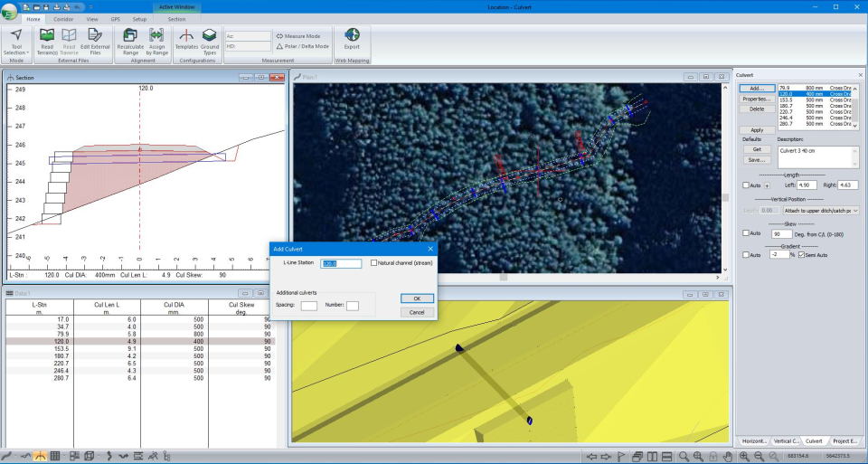This screenshot has width=868, height=464.
Task: Click the Recalculate Range icon
Action: coord(130,36)
